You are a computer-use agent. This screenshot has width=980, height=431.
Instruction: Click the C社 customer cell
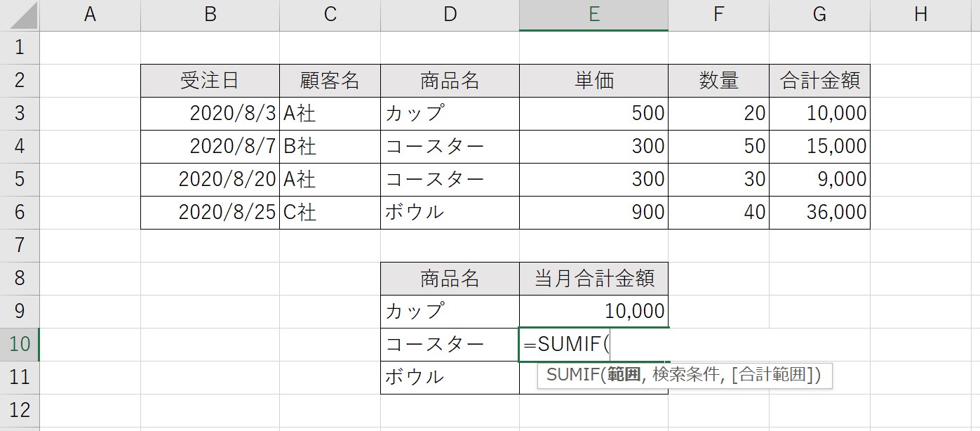pos(330,212)
